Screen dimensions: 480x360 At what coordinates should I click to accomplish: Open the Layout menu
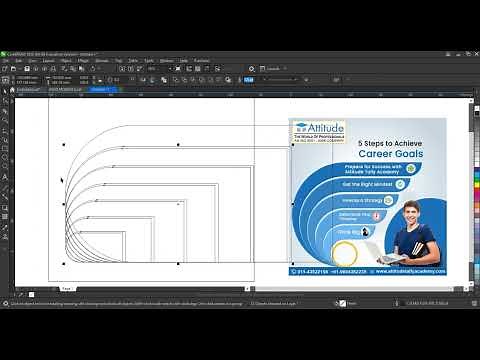(x=48, y=61)
